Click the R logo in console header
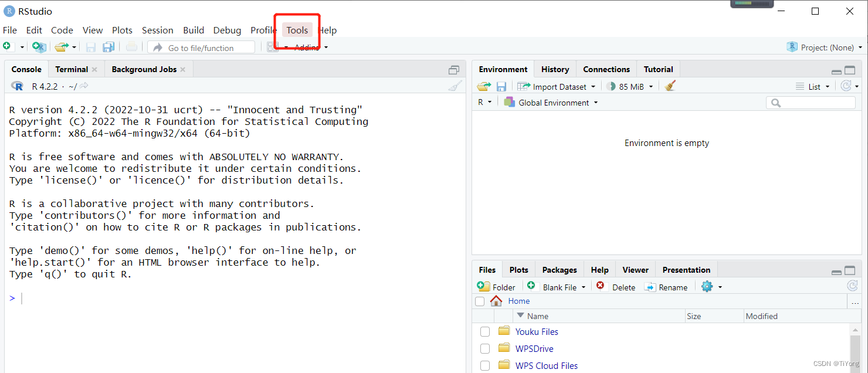The width and height of the screenshot is (868, 373). pos(17,86)
